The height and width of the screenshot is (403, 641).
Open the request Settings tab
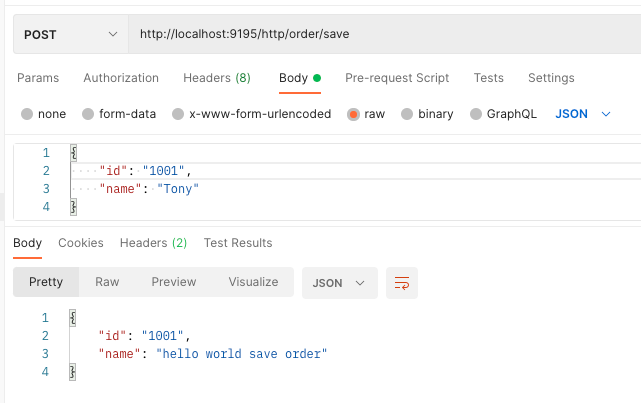pyautogui.click(x=551, y=78)
